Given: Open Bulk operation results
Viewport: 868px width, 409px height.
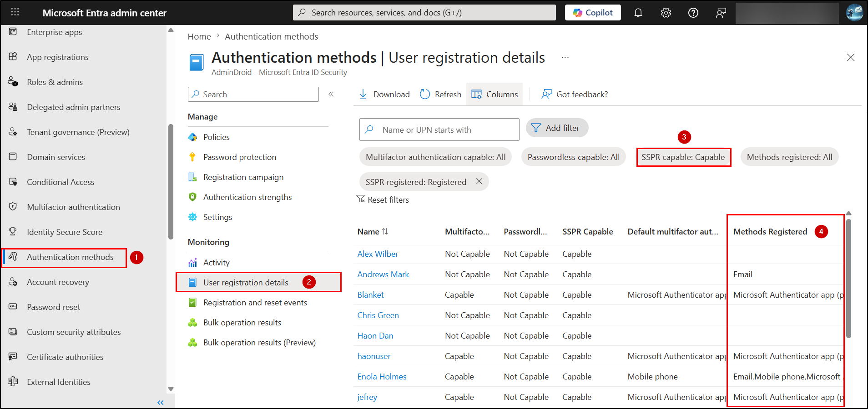Looking at the screenshot, I should [242, 323].
